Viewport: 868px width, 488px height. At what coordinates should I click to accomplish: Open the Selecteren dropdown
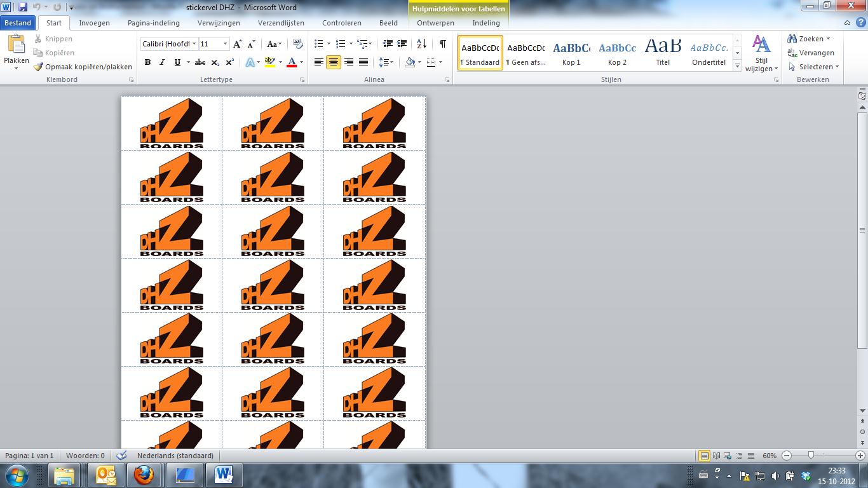click(x=813, y=67)
